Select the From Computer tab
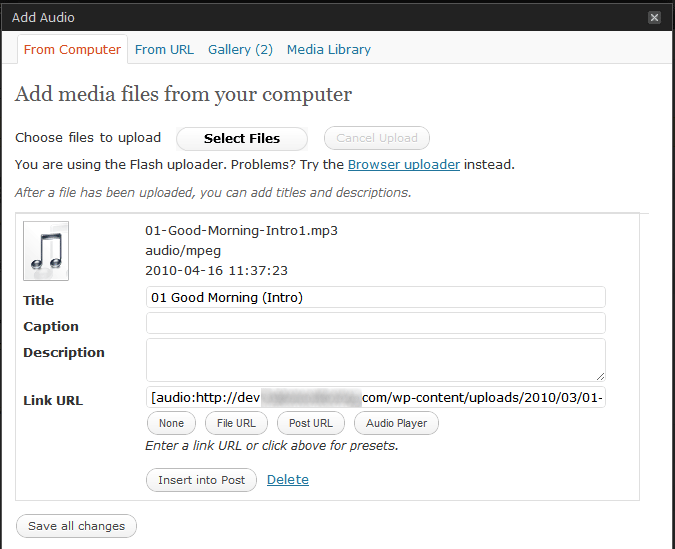675x549 pixels. (72, 50)
